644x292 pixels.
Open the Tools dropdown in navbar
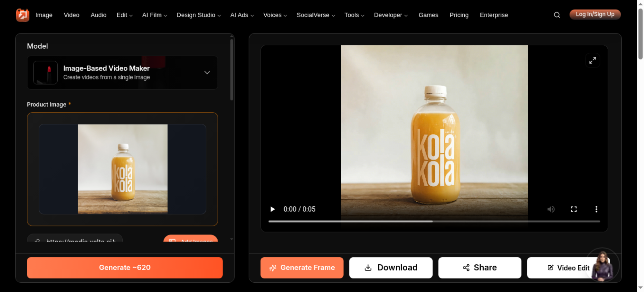pos(354,15)
